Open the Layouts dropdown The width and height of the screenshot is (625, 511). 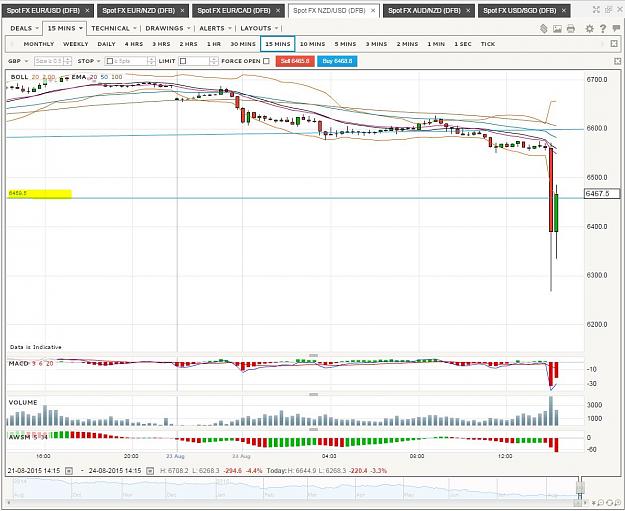pos(259,28)
